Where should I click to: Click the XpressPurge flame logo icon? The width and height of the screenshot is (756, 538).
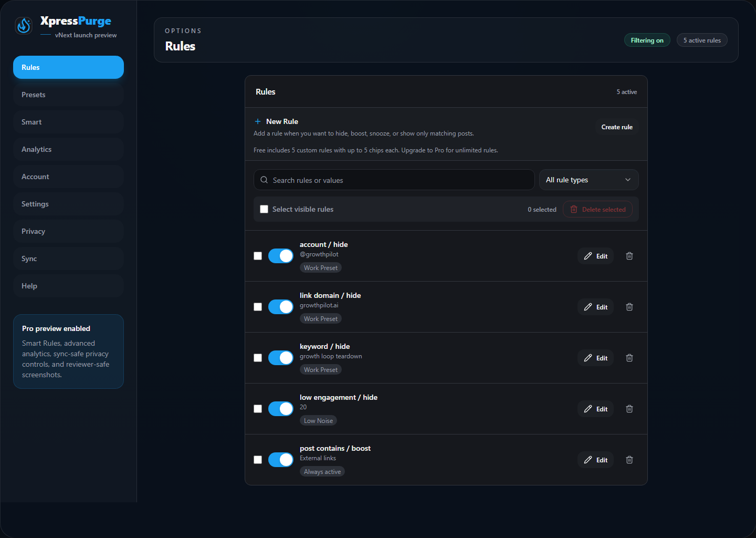pyautogui.click(x=24, y=25)
